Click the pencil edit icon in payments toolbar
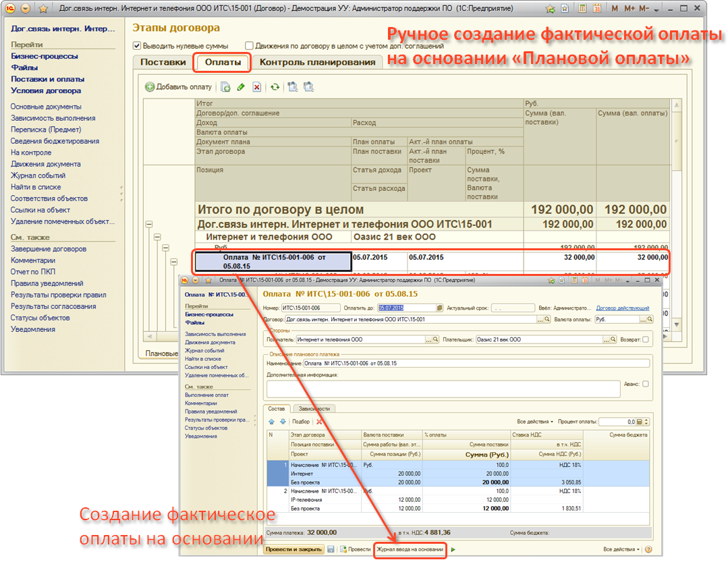 tap(241, 87)
